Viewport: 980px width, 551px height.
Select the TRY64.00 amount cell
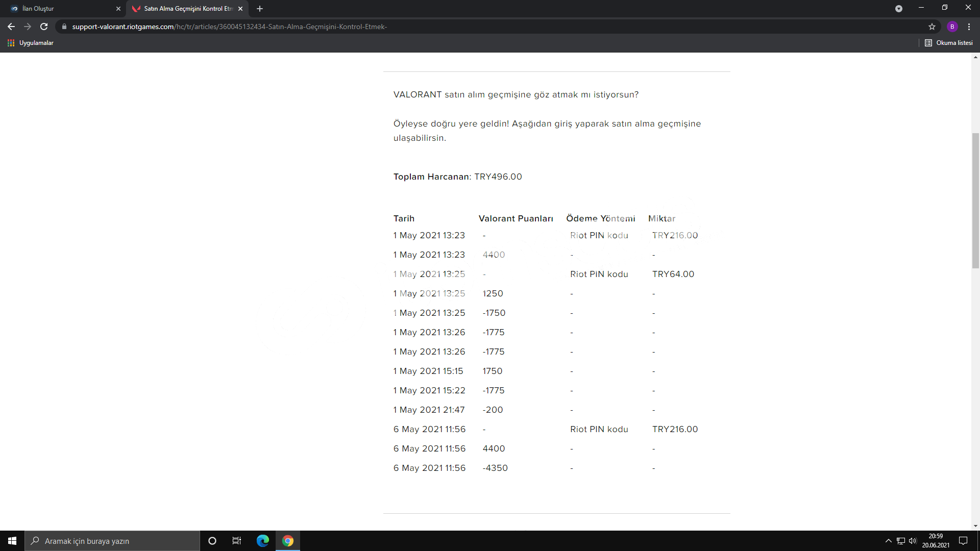(x=673, y=274)
